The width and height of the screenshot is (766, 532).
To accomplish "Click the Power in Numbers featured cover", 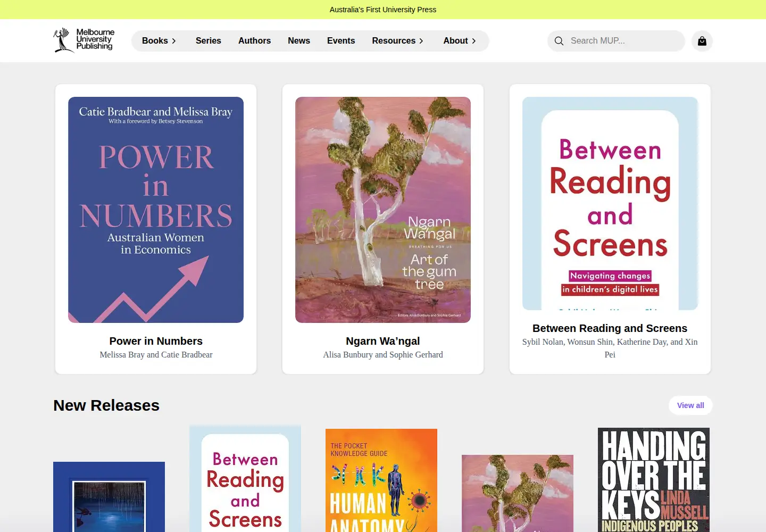I will [156, 210].
